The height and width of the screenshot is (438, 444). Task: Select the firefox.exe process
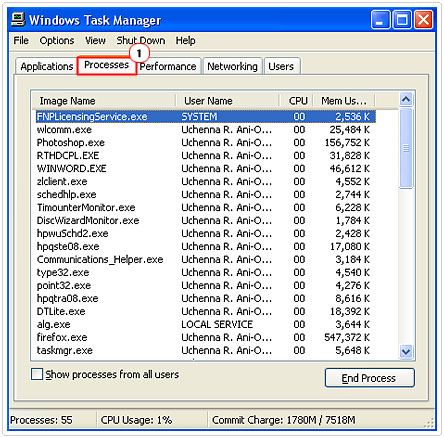point(206,338)
